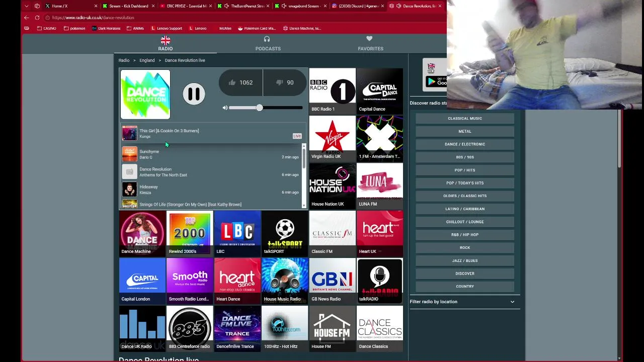Select R&B / HIP HOP genre

pos(465,235)
